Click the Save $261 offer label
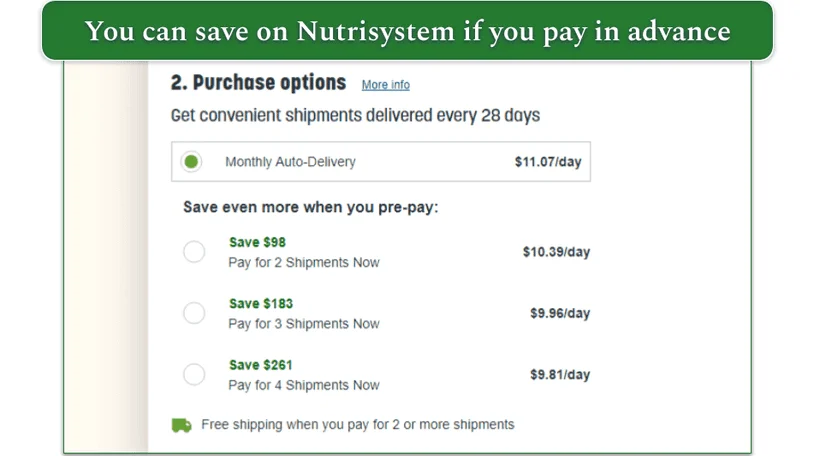 click(261, 364)
